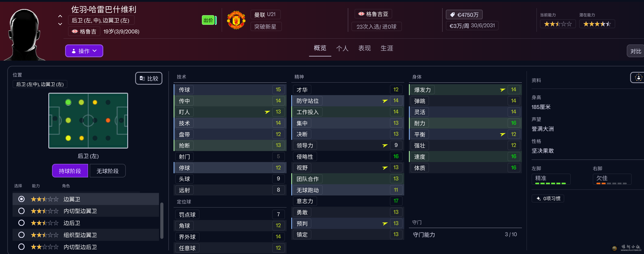This screenshot has width=644, height=254.
Task: Switch to the 生涯 tab
Action: point(387,48)
